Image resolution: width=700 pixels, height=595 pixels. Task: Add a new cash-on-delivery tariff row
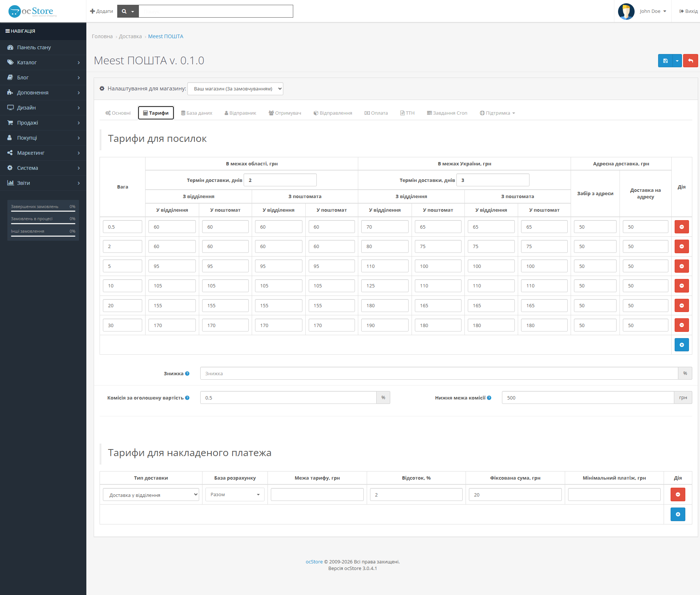pos(678,514)
